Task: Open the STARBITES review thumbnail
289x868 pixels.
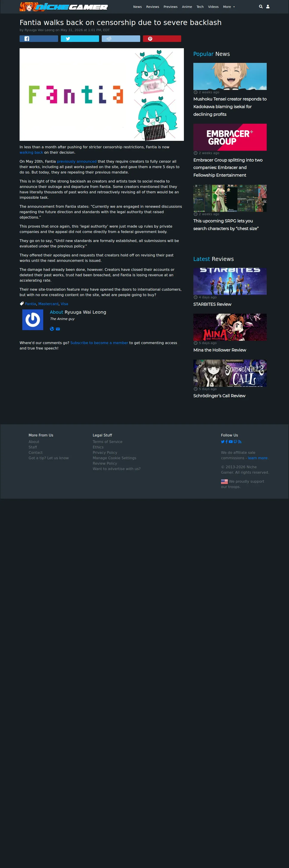Action: point(230,281)
